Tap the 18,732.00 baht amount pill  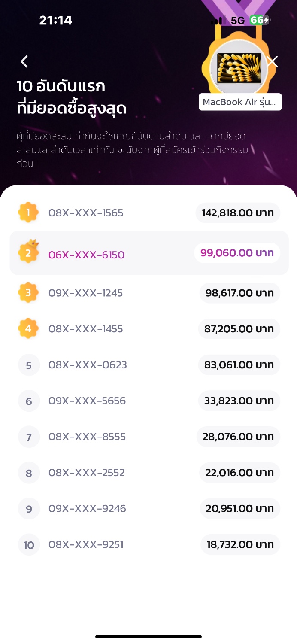(240, 544)
